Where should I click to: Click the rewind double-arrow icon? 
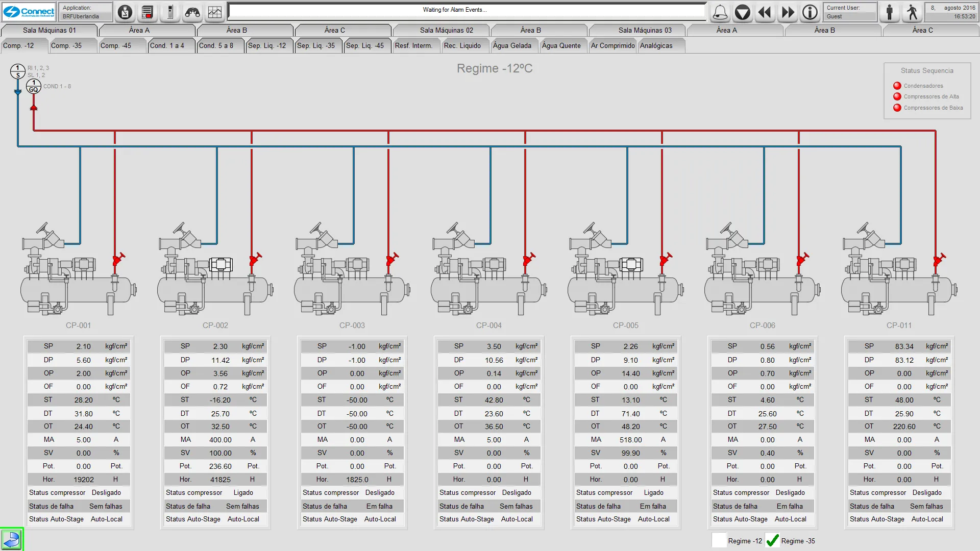pyautogui.click(x=765, y=12)
